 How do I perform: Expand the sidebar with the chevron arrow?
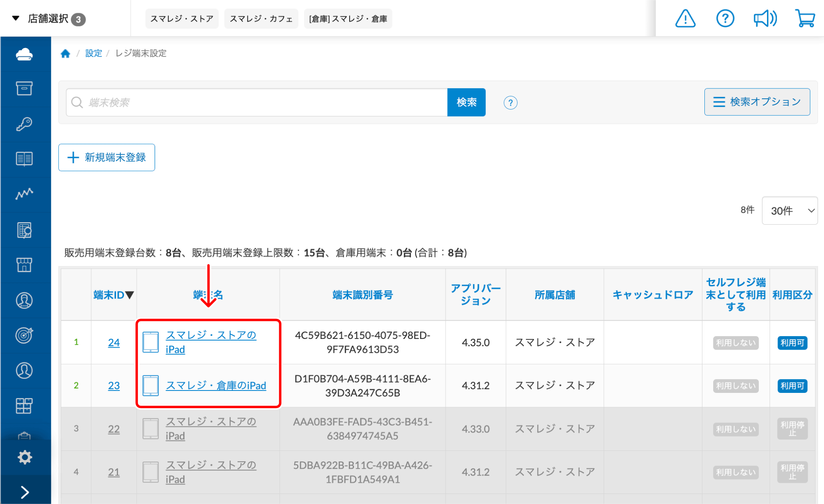[25, 492]
